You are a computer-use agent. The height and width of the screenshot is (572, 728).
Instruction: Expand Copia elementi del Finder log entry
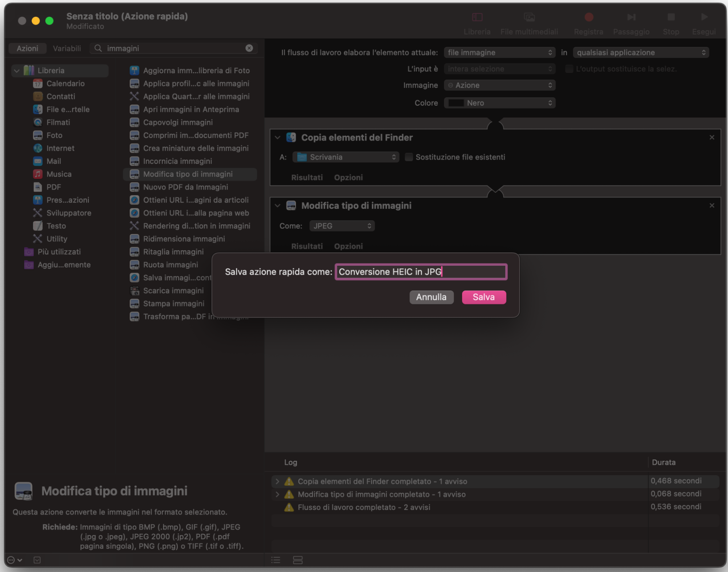[x=278, y=481]
